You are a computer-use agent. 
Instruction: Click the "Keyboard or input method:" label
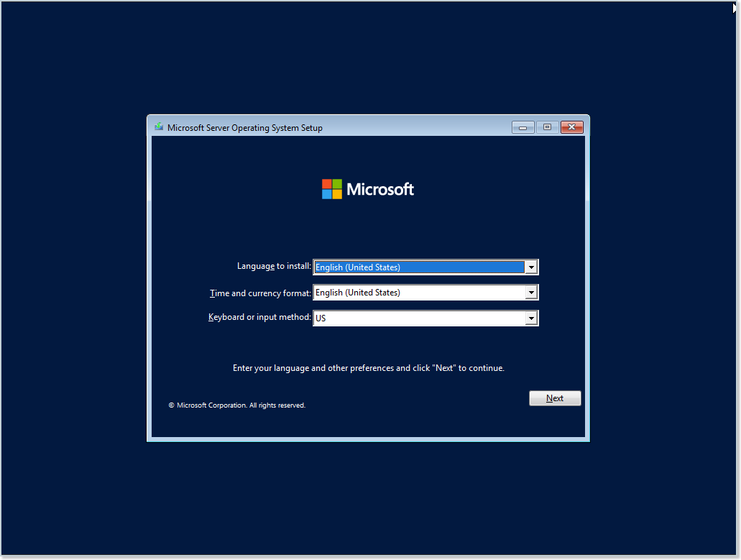(x=259, y=317)
